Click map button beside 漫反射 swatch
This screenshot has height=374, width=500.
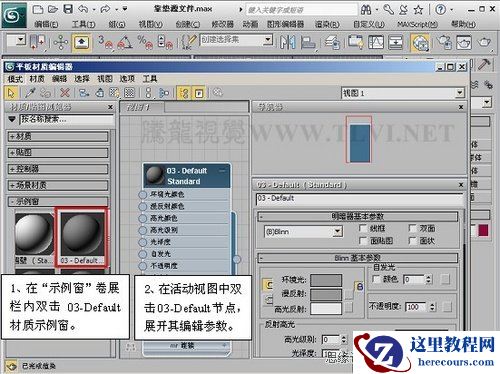coord(349,294)
